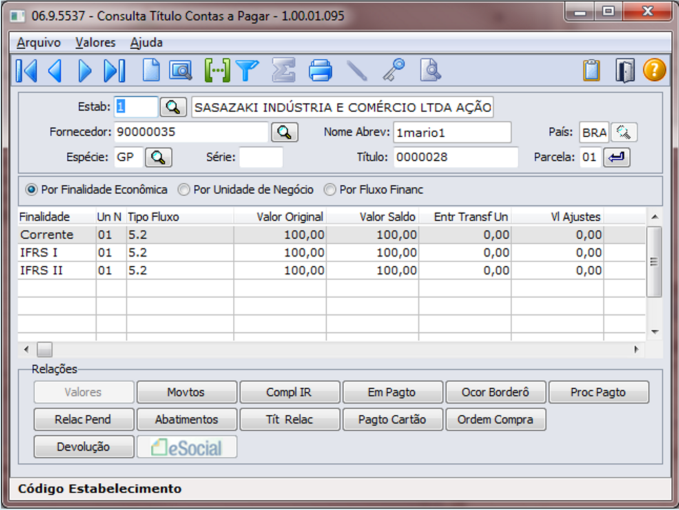The height and width of the screenshot is (510, 679).
Task: Click the green brackets range icon
Action: click(x=217, y=70)
